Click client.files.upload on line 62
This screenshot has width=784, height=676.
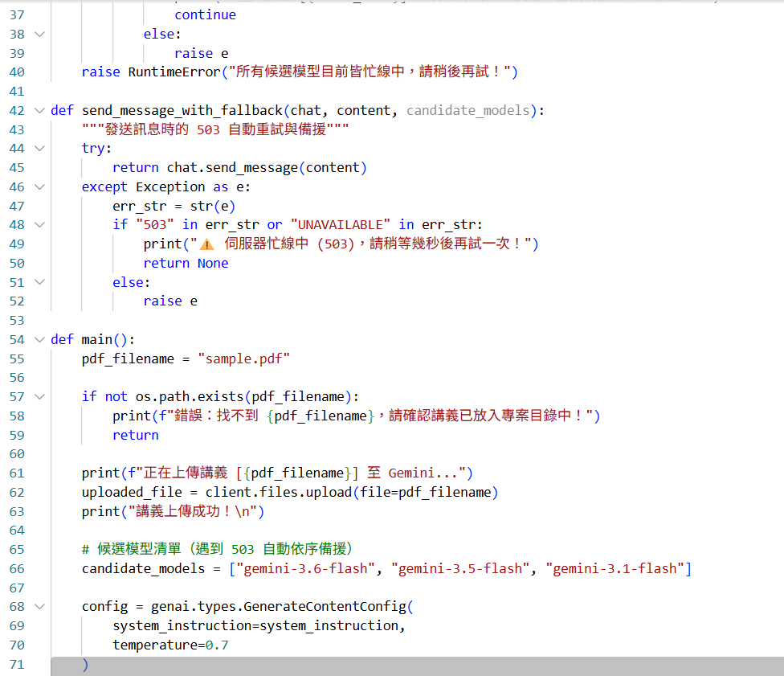pyautogui.click(x=279, y=493)
